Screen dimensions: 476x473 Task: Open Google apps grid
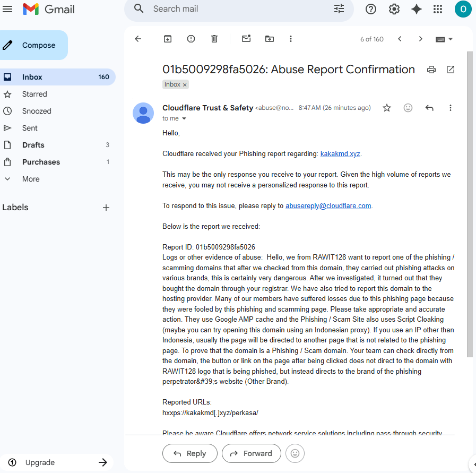click(x=438, y=9)
